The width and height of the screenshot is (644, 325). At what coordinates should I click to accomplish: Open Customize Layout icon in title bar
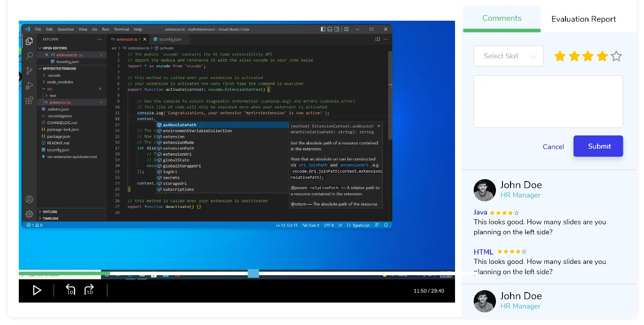(346, 29)
